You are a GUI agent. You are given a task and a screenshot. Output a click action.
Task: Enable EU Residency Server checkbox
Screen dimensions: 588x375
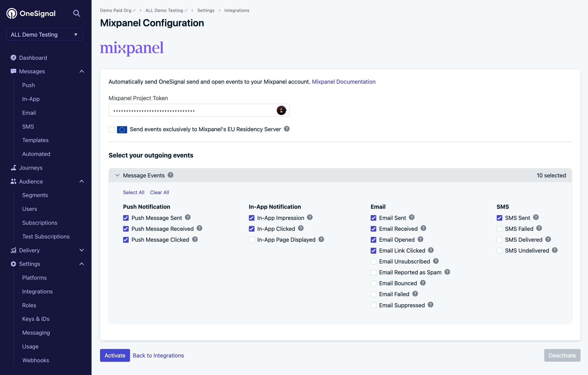pos(111,129)
